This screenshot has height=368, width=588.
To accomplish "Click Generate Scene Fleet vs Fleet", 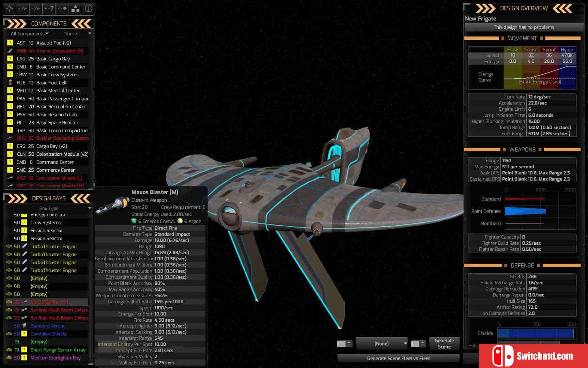I will tap(398, 358).
